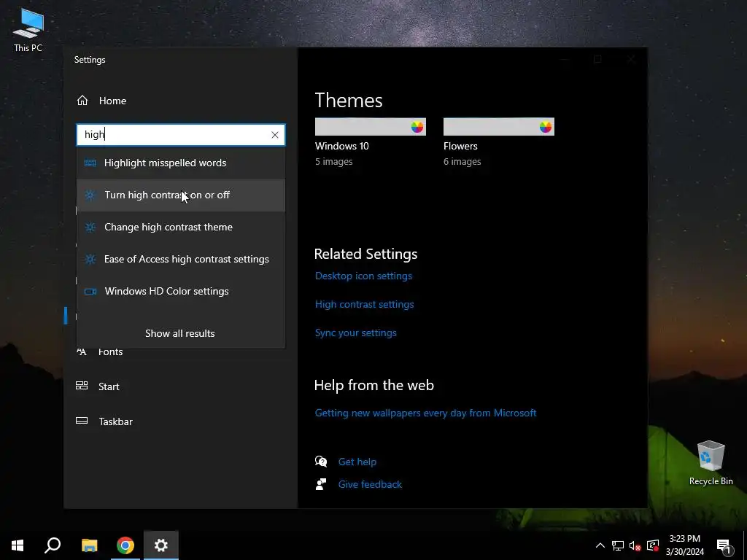747x560 pixels.
Task: Click the Settings gear taskbar button
Action: (x=161, y=545)
